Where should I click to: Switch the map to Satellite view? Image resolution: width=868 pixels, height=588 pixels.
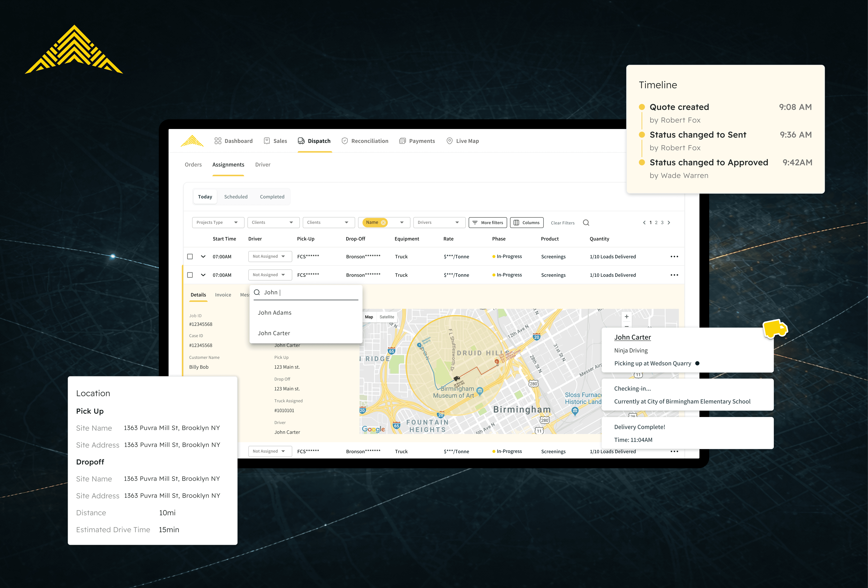(x=387, y=317)
